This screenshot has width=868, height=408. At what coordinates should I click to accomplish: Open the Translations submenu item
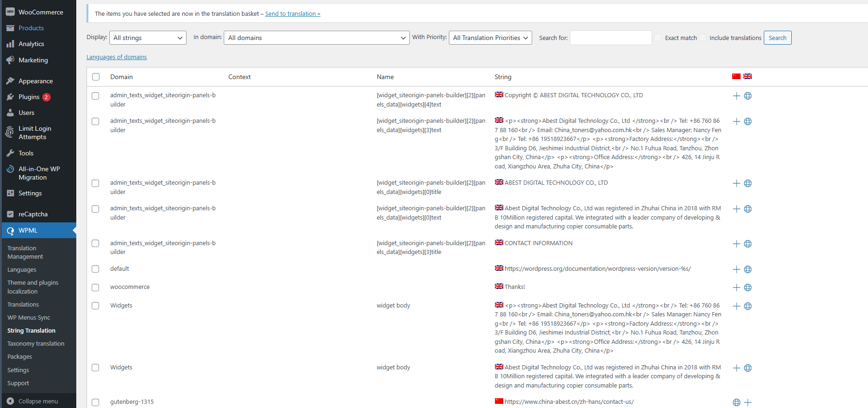[23, 305]
